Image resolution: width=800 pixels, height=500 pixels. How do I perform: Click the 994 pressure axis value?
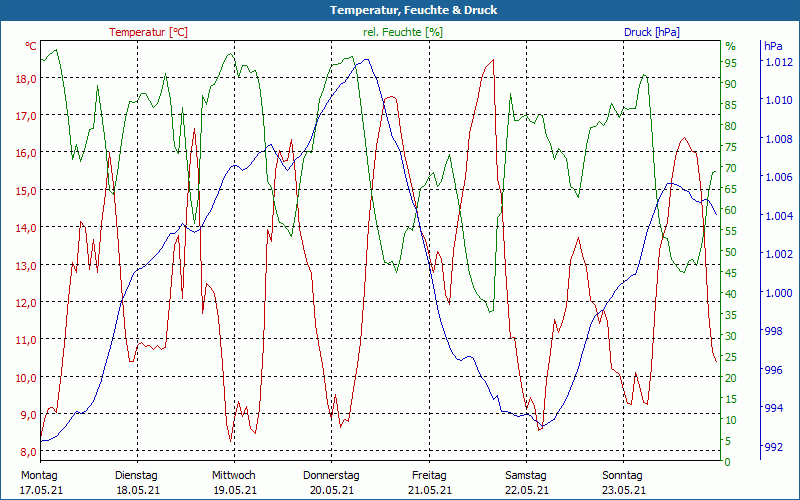coord(772,408)
